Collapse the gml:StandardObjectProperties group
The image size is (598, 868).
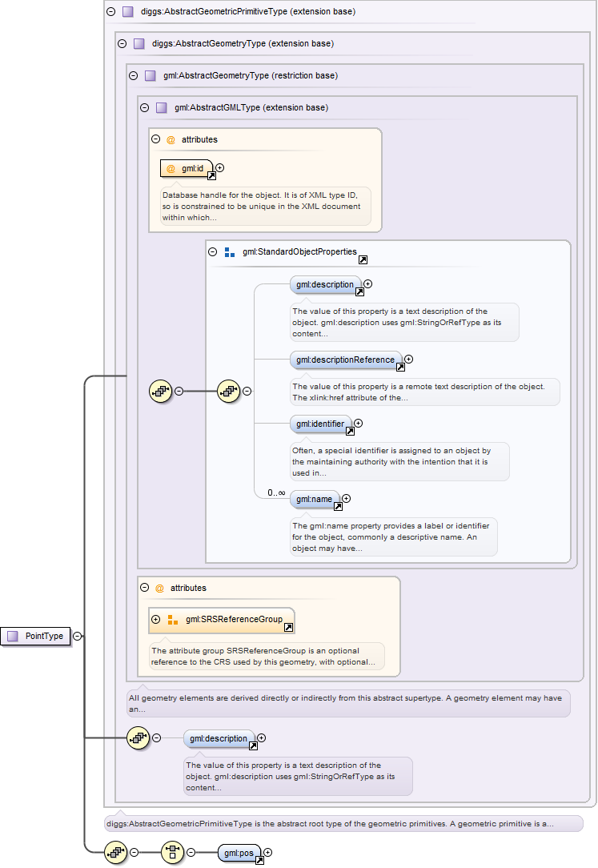pos(213,251)
